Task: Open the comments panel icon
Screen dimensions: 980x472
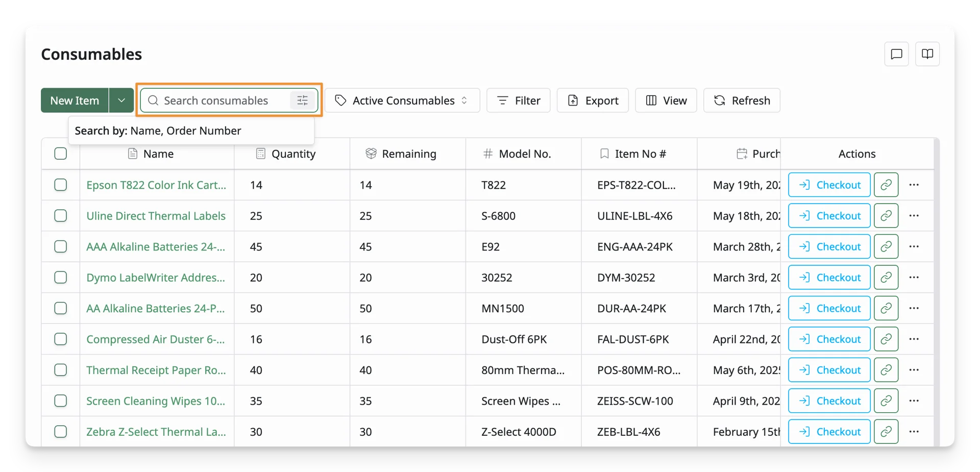Action: pos(896,54)
